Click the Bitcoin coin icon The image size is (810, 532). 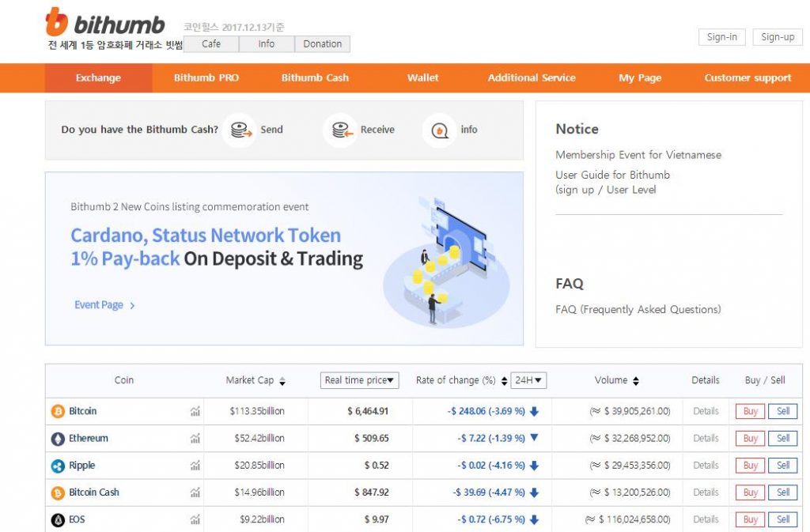pos(57,411)
